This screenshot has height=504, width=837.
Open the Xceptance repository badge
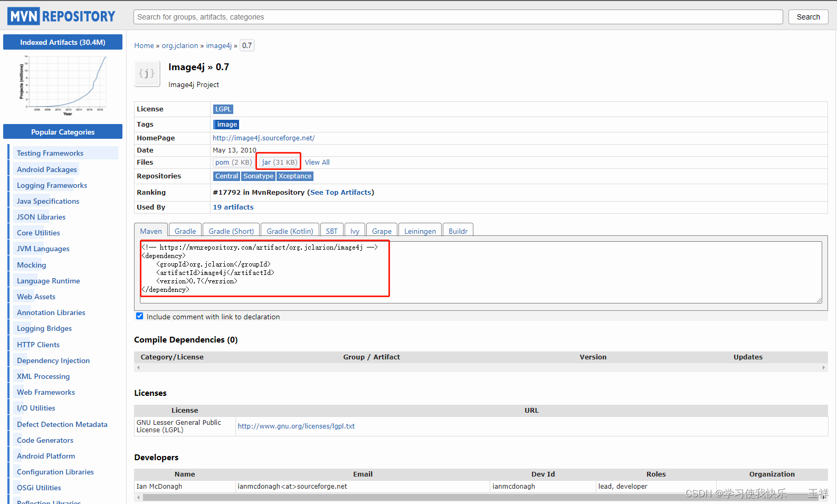[x=295, y=176]
